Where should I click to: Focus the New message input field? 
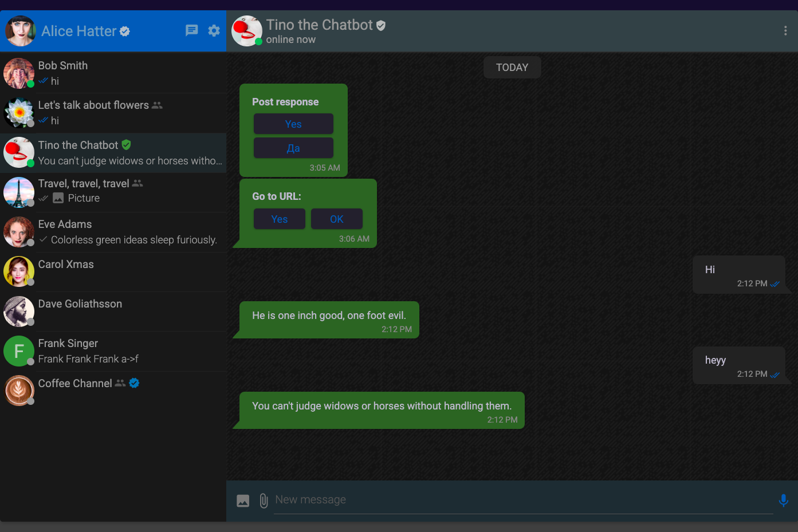coord(524,500)
